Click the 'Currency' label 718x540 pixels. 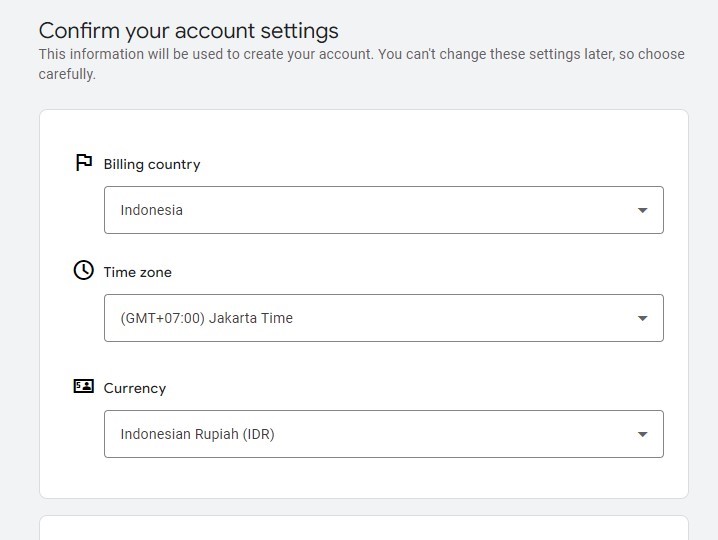pyautogui.click(x=135, y=388)
